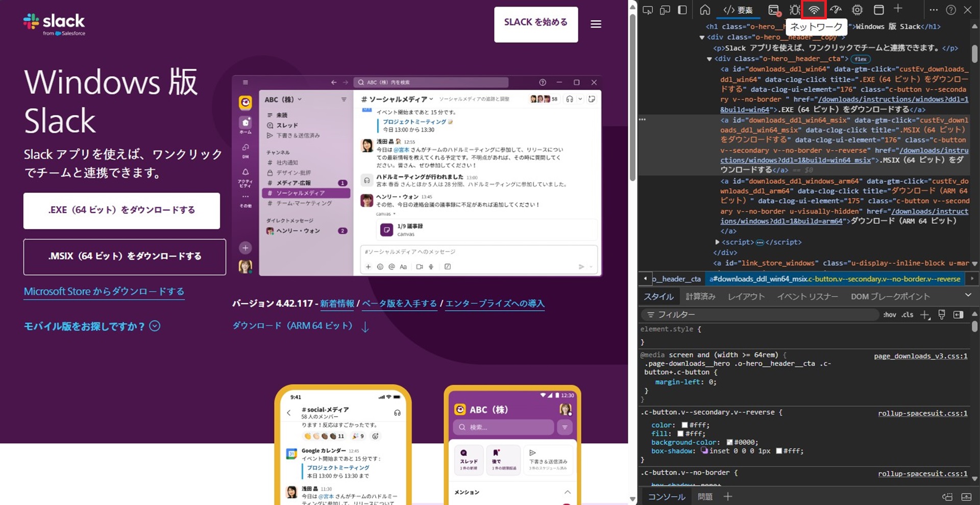The width and height of the screenshot is (980, 505).
Task: Open the hamburger menu on Slack page
Action: [x=596, y=24]
